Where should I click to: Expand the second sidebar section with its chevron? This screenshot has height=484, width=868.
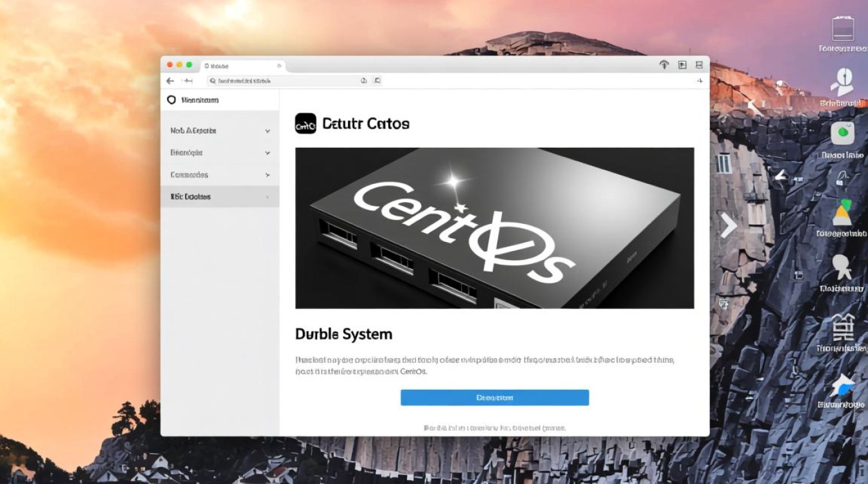point(267,153)
